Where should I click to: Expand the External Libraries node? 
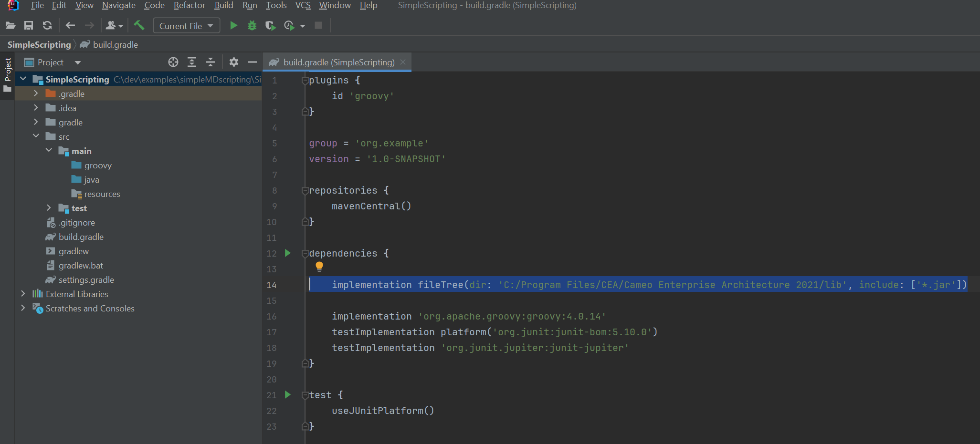click(22, 294)
